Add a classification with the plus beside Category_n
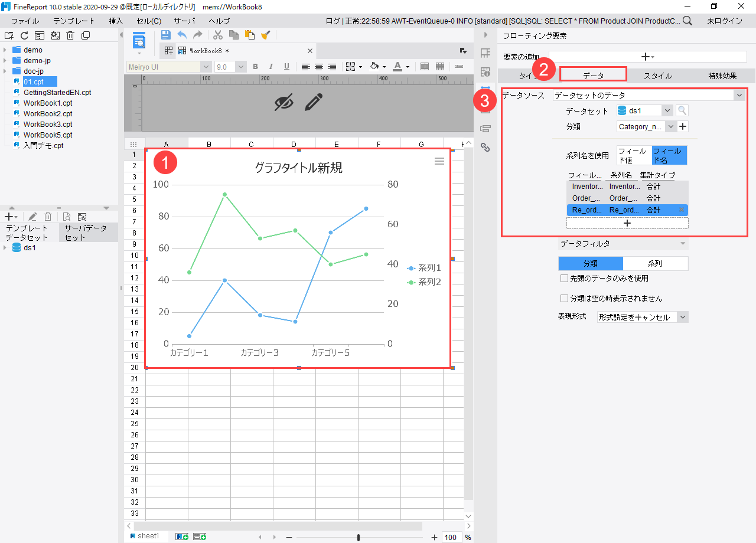This screenshot has height=543, width=756. pyautogui.click(x=683, y=126)
